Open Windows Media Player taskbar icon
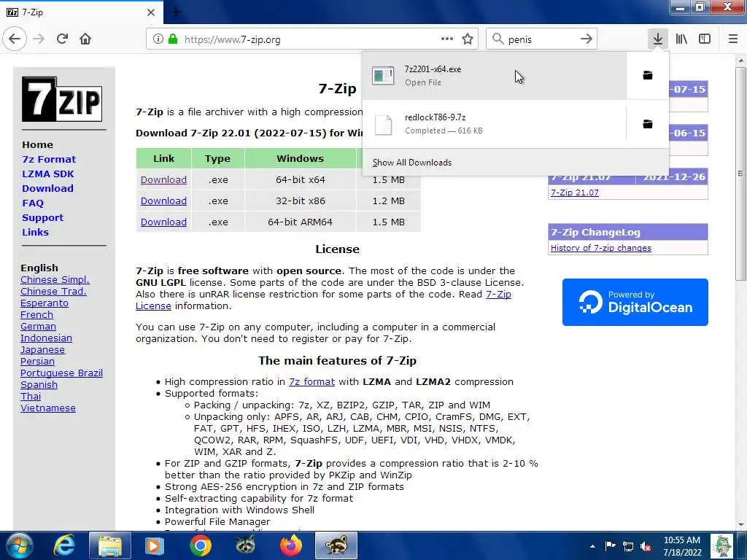The image size is (747, 560). coord(155,545)
